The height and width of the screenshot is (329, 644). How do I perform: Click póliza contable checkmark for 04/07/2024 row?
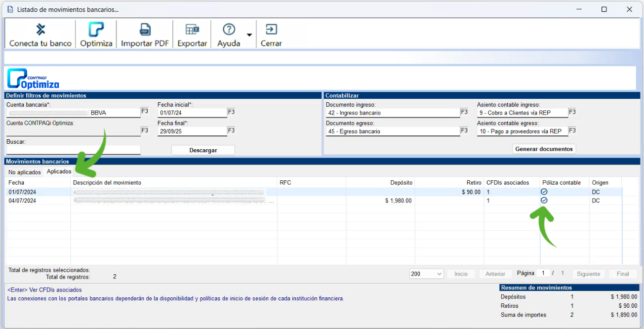click(544, 201)
